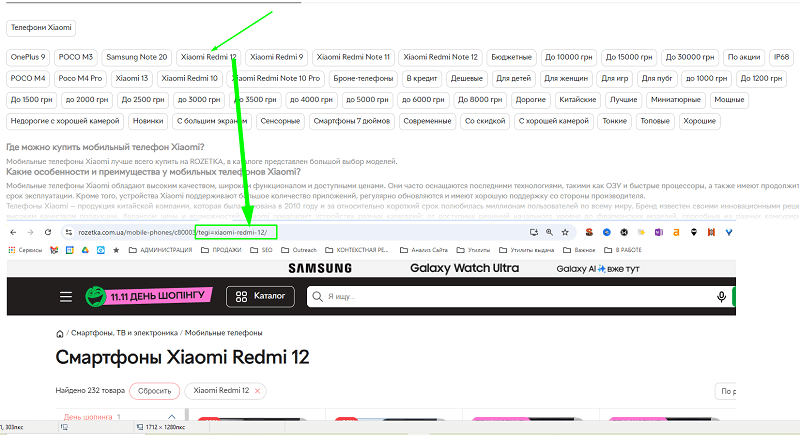The image size is (800, 435).
Task: Open the В РАБОТЕ bookmarks folder
Action: tap(622, 250)
